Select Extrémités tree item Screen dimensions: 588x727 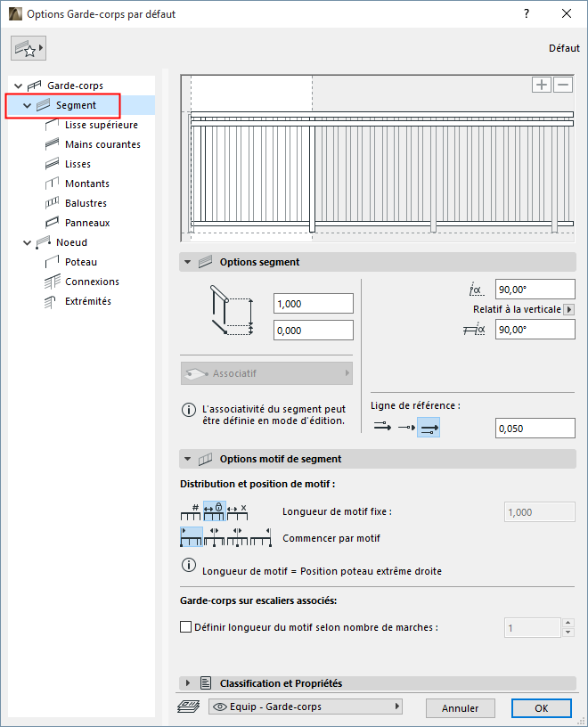pos(88,301)
